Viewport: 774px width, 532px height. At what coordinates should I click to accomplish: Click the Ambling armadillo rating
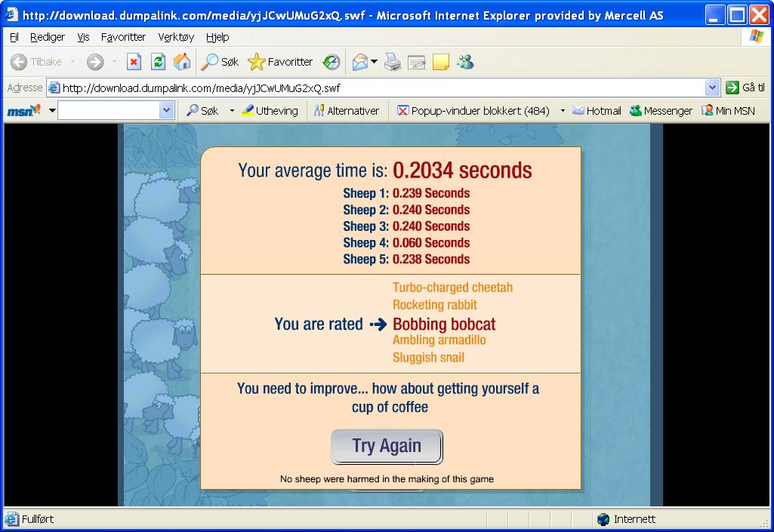pos(439,340)
